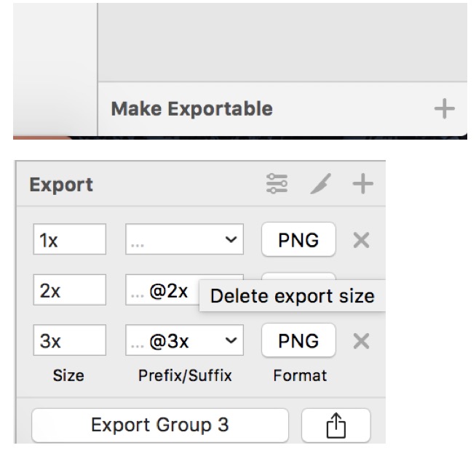Click the plus icon beside Make Exportable
Image resolution: width=476 pixels, height=464 pixels.
pos(444,110)
